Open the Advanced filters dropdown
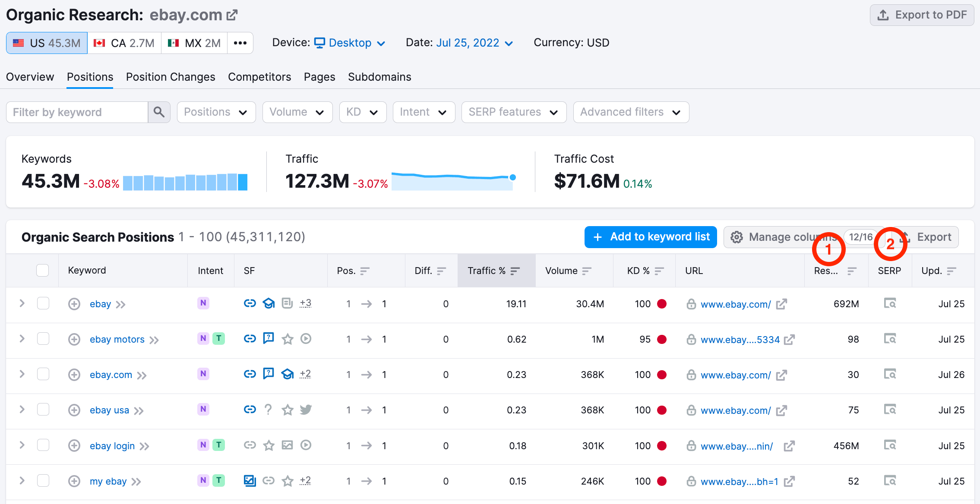980x504 pixels. (x=631, y=112)
